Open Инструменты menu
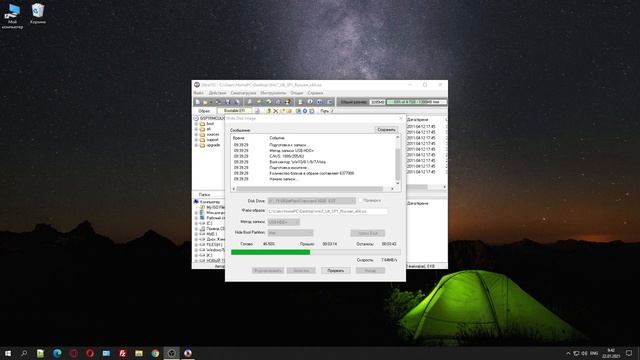 pyautogui.click(x=273, y=93)
